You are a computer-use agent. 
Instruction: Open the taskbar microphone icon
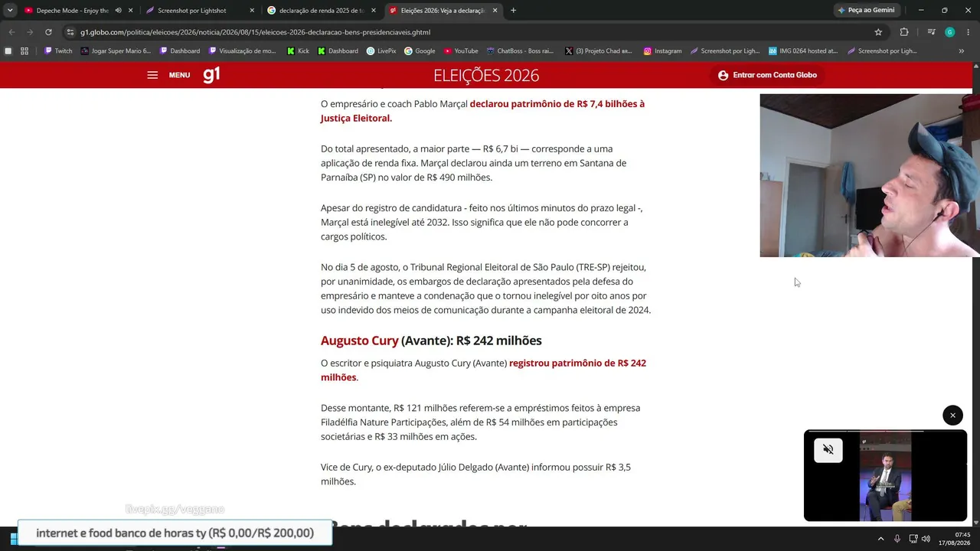897,539
